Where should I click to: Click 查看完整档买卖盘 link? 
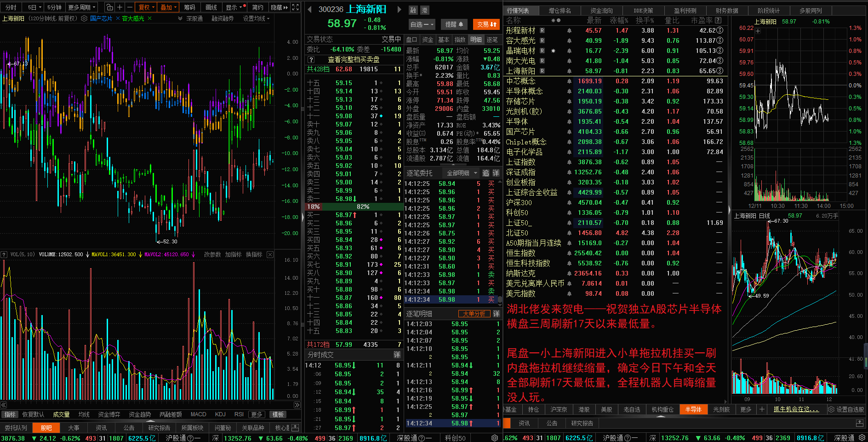[x=354, y=60]
